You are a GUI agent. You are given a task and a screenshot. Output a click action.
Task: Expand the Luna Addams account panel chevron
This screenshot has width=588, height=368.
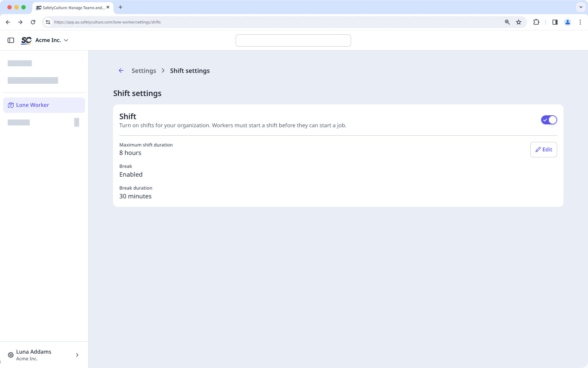coord(77,355)
